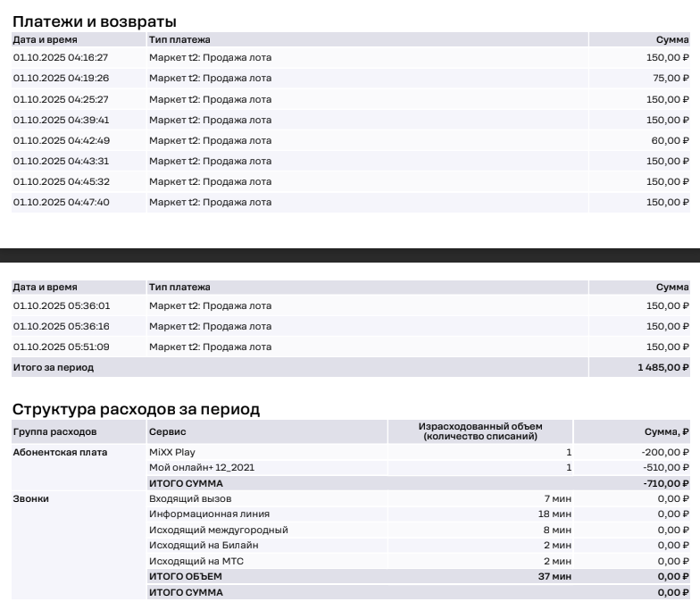
Task: Click the "Платежи и возвраты" heading
Action: click(94, 21)
